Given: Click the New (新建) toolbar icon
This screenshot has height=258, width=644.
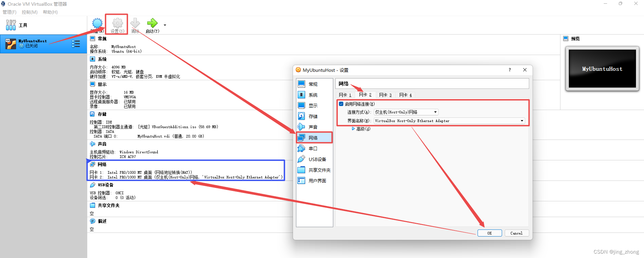Looking at the screenshot, I should click(97, 23).
